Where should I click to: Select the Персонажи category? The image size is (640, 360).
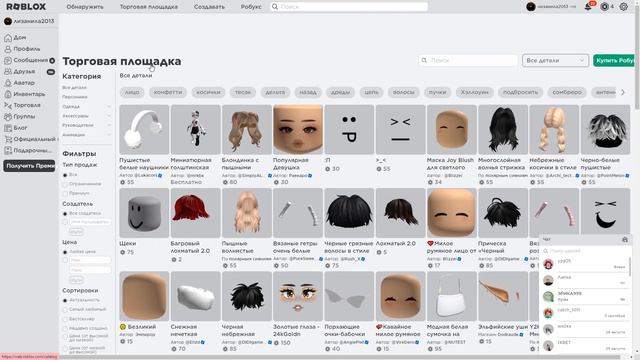click(75, 97)
